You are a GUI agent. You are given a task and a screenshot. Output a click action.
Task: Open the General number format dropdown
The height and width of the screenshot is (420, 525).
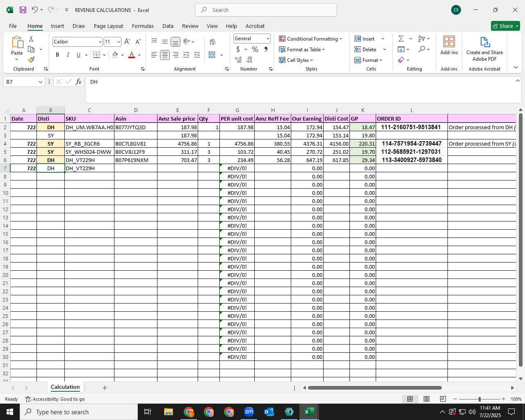[x=268, y=39]
